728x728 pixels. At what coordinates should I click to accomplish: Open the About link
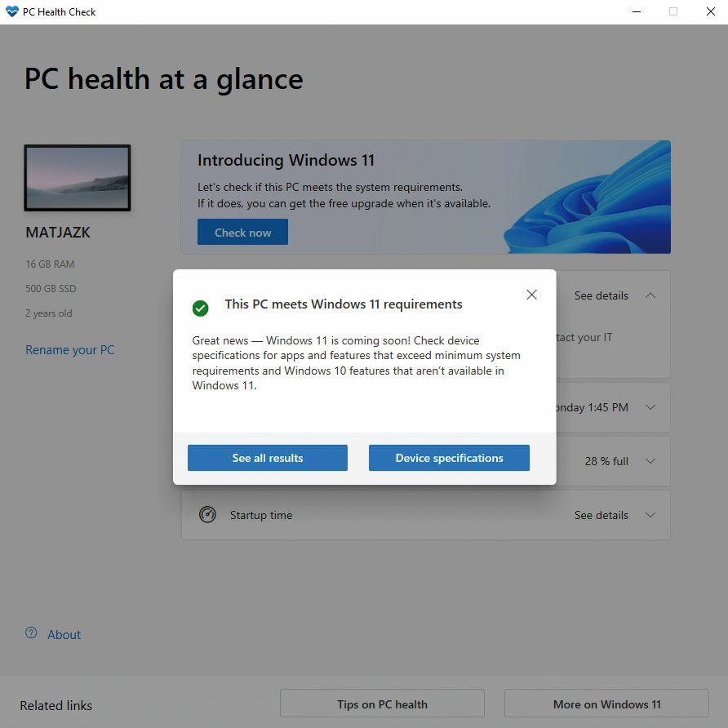click(64, 634)
